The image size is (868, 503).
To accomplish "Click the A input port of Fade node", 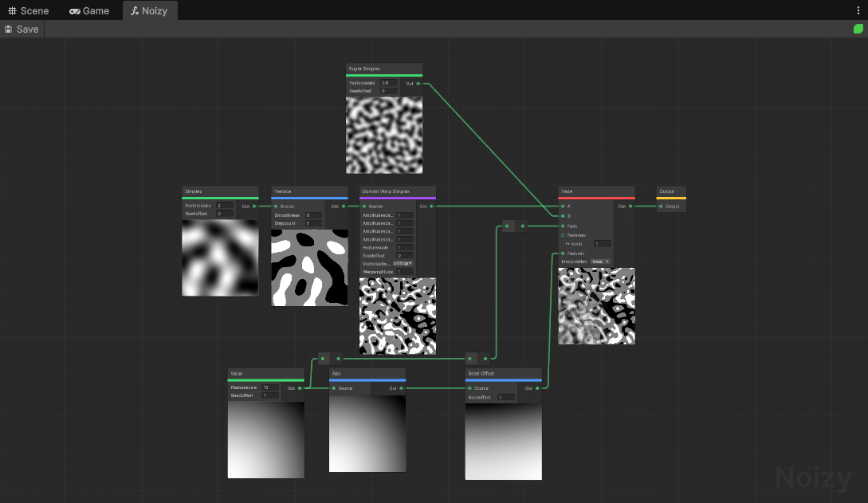I will coord(563,206).
